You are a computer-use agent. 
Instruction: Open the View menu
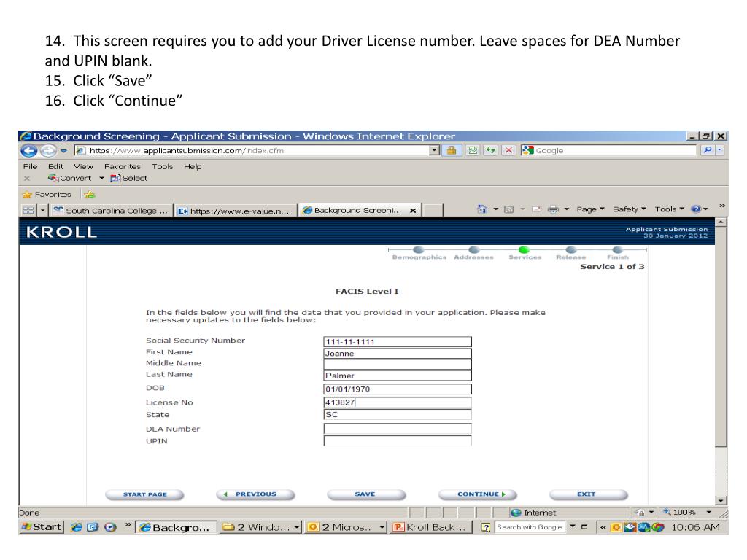coord(83,167)
